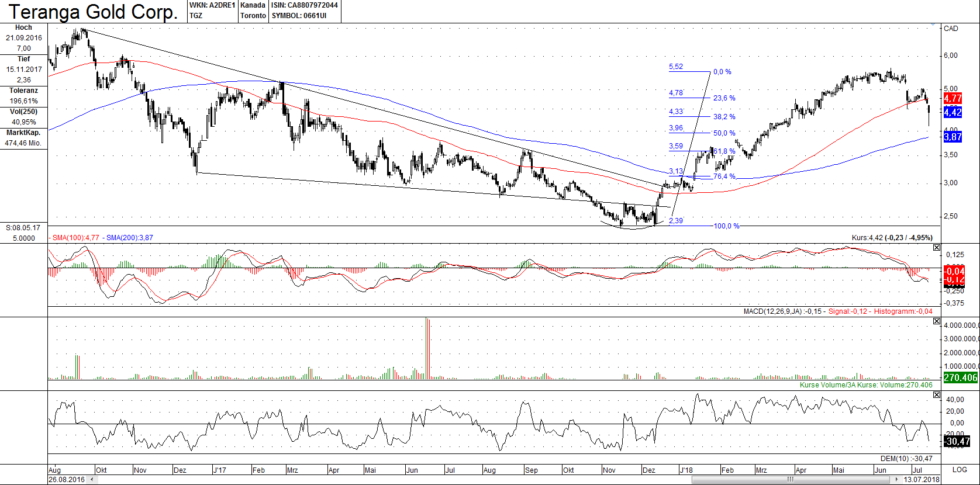Click the left scroll arrow on timeline
This screenshot has height=485, width=980.
[x=91, y=480]
